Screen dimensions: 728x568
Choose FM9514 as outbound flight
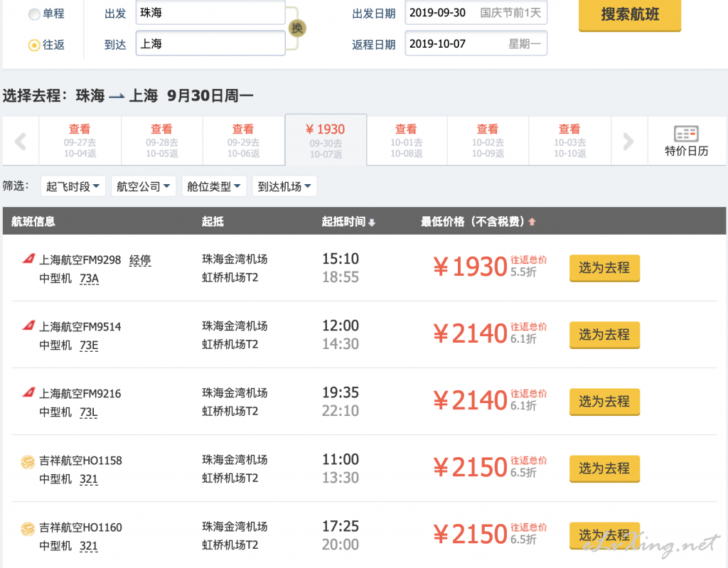point(604,335)
